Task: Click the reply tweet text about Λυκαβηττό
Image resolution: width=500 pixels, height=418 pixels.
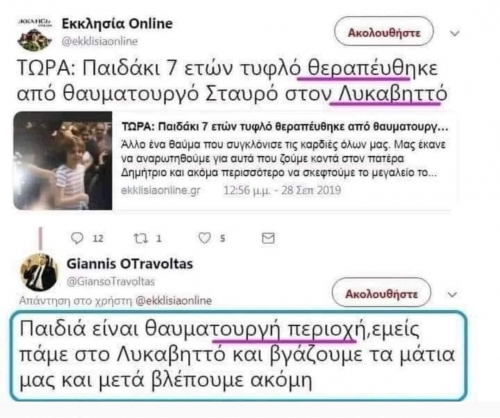Action: pos(237,355)
